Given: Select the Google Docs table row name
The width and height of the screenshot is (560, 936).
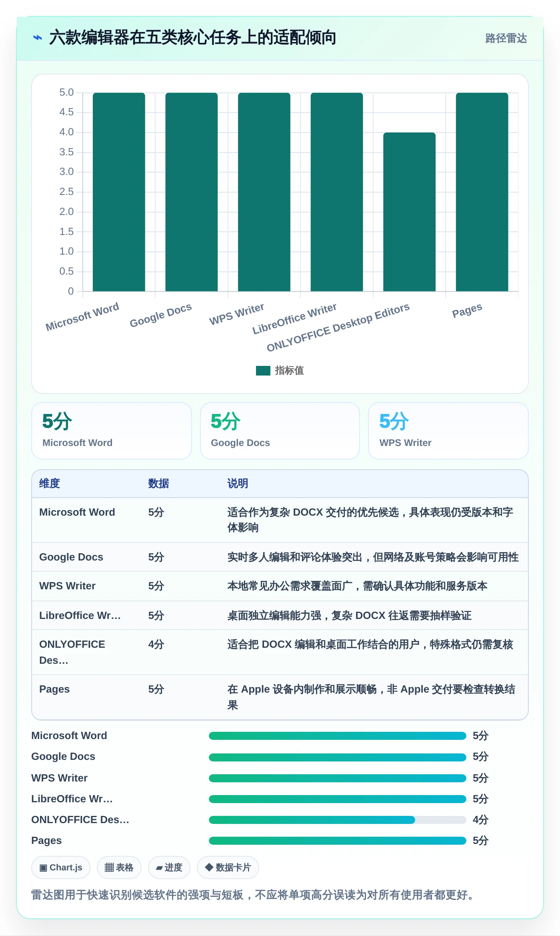Looking at the screenshot, I should [71, 557].
